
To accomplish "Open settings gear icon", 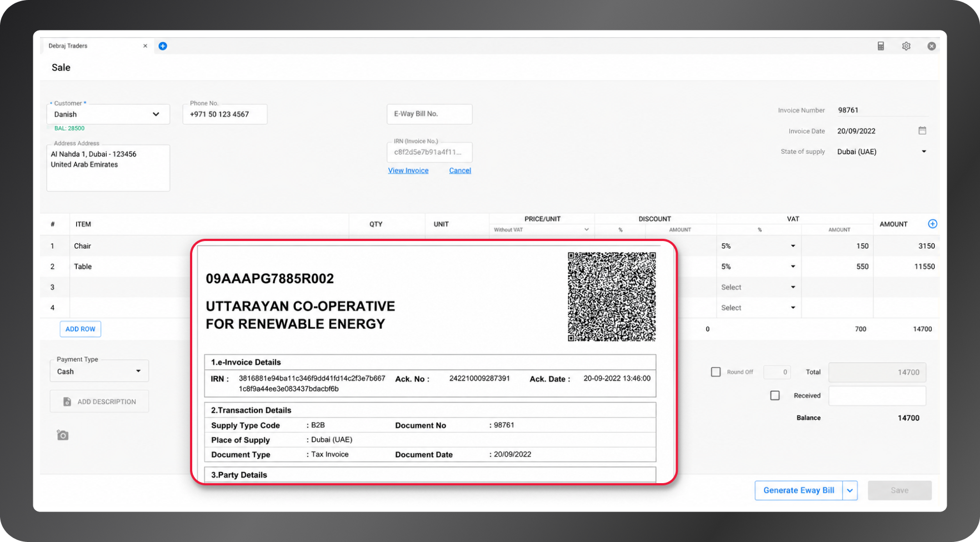I will point(906,46).
